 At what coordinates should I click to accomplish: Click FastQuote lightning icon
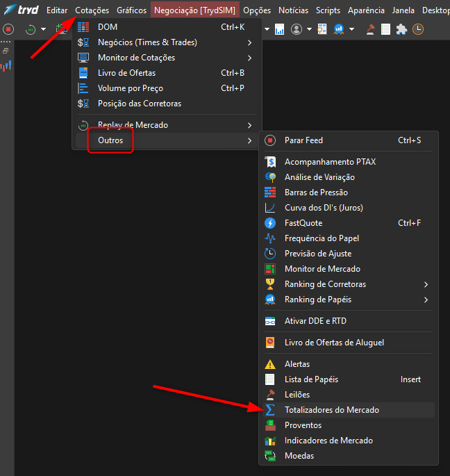click(270, 223)
